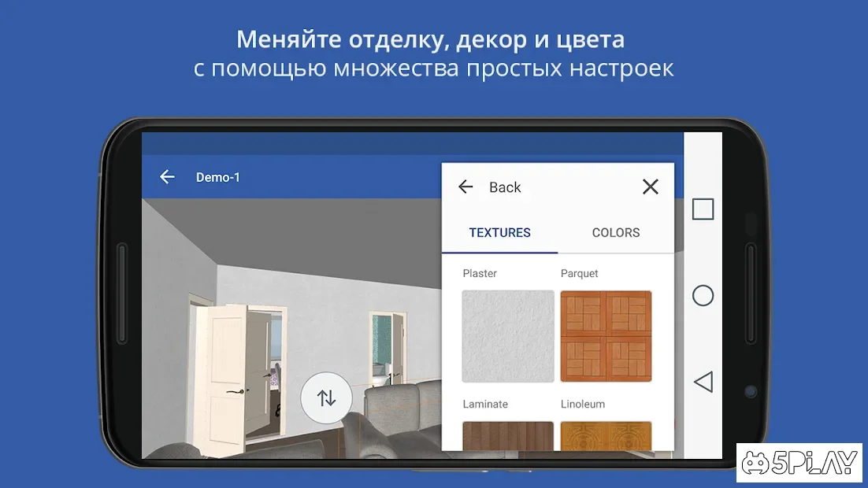Viewport: 868px width, 488px height.
Task: Switch to the TEXTURES tab
Action: pyautogui.click(x=500, y=232)
